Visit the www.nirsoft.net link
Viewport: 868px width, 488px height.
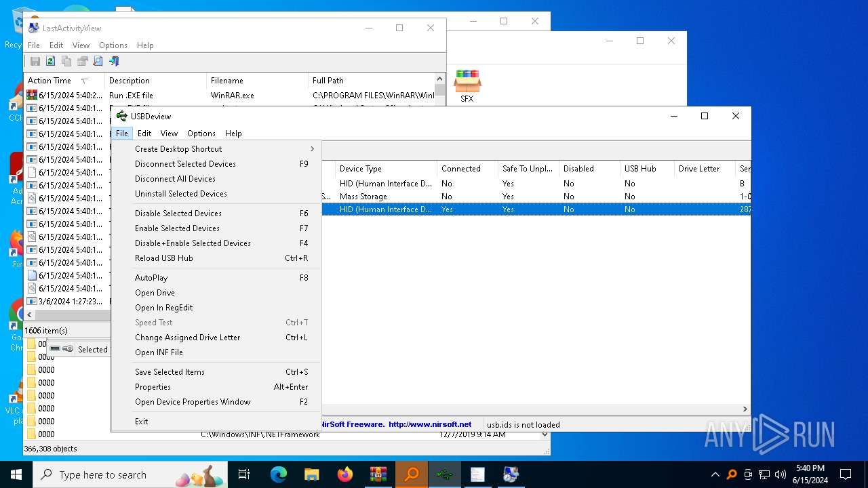430,424
